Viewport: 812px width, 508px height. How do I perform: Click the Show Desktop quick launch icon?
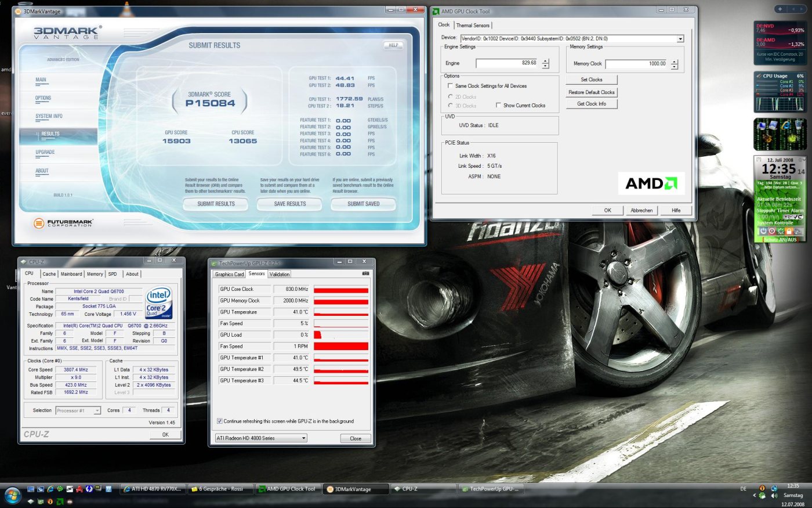31,489
